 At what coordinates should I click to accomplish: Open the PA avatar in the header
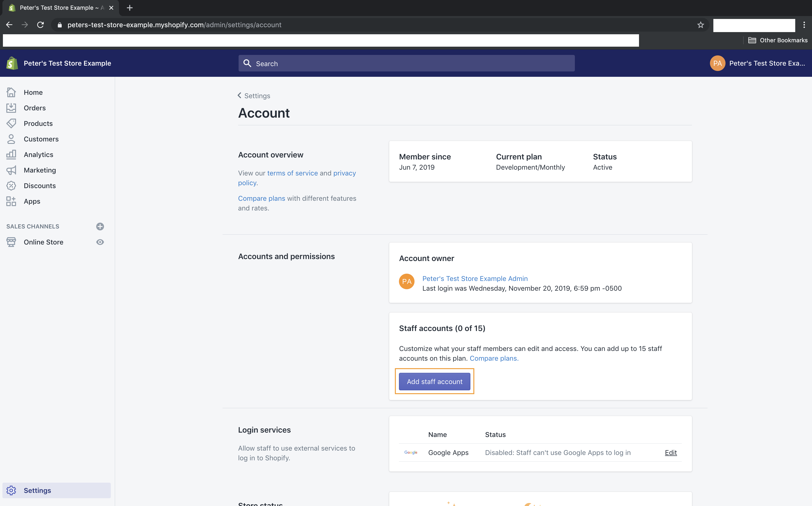point(717,63)
